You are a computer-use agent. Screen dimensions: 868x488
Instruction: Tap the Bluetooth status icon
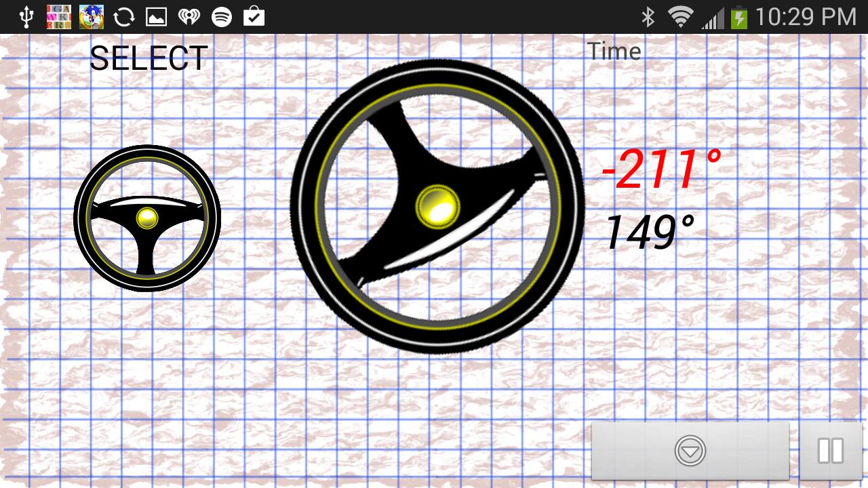[x=648, y=17]
